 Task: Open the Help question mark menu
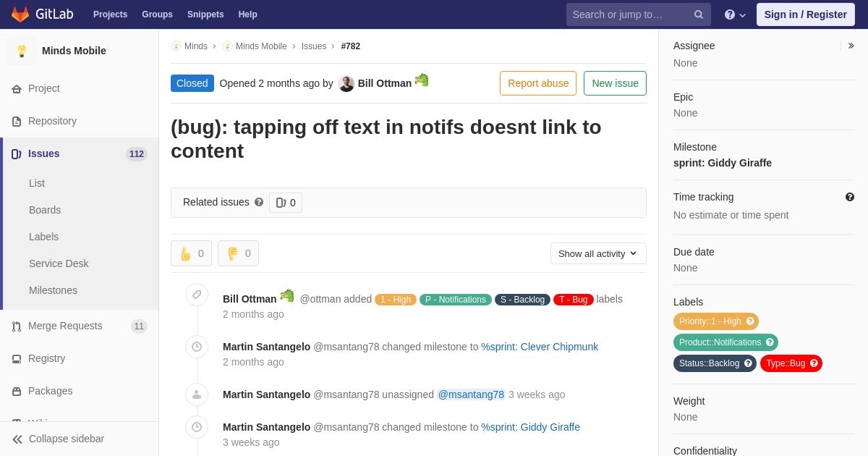tap(735, 14)
